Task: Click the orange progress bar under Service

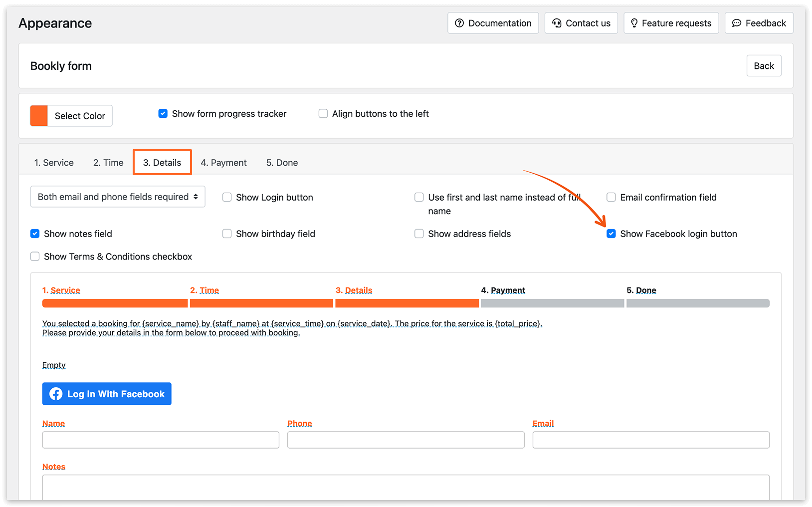Action: coord(115,303)
